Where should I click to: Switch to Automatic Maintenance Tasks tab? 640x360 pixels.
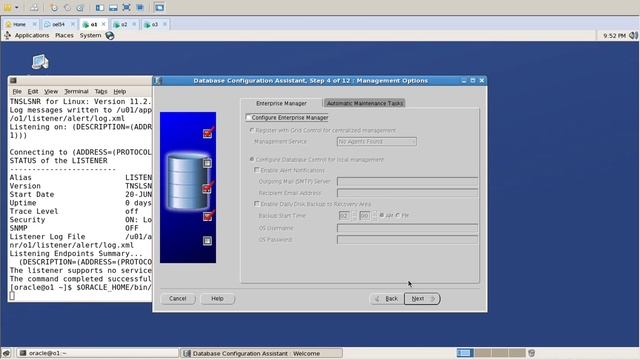click(365, 103)
